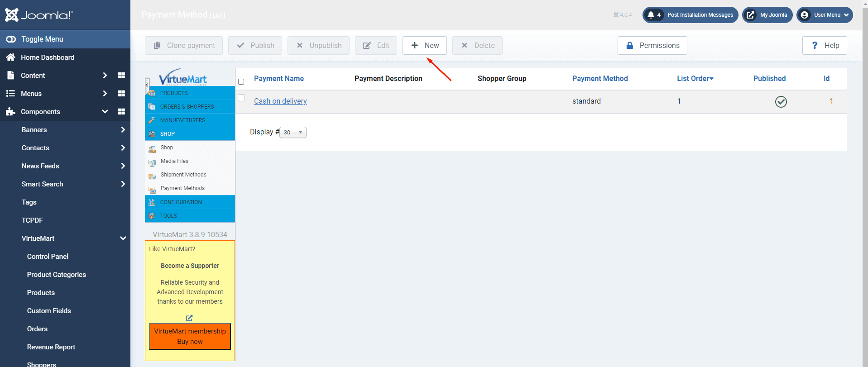Expand the Content menu chevron
The height and width of the screenshot is (367, 868).
pos(105,76)
